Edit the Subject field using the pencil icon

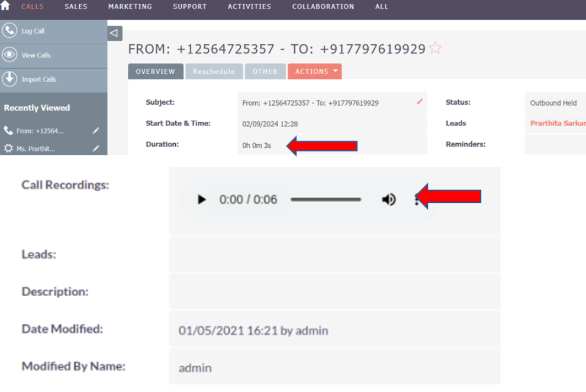click(419, 102)
